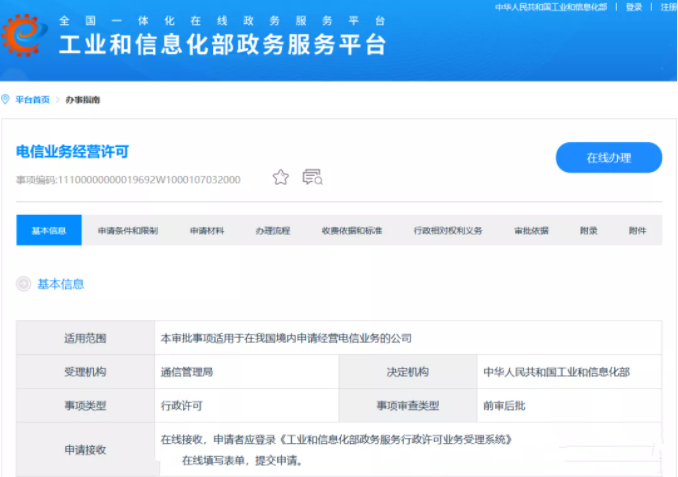Go to the 办理流程 tab

273,230
